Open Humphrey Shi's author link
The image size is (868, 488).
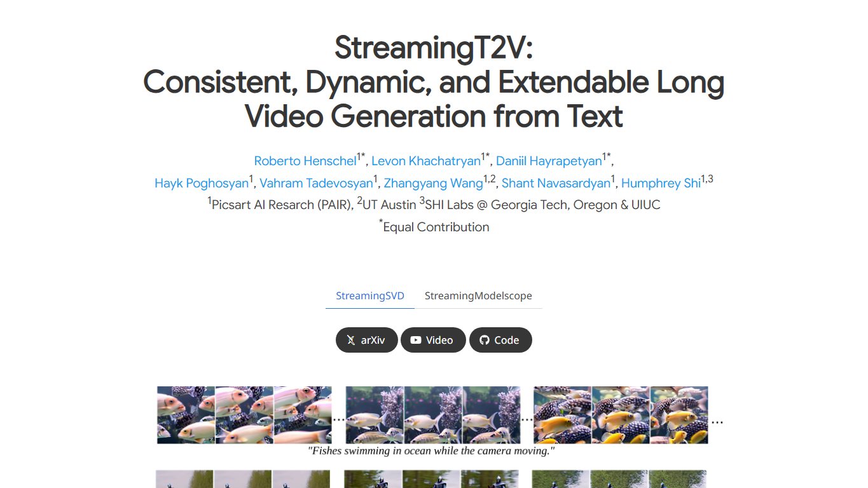(661, 184)
